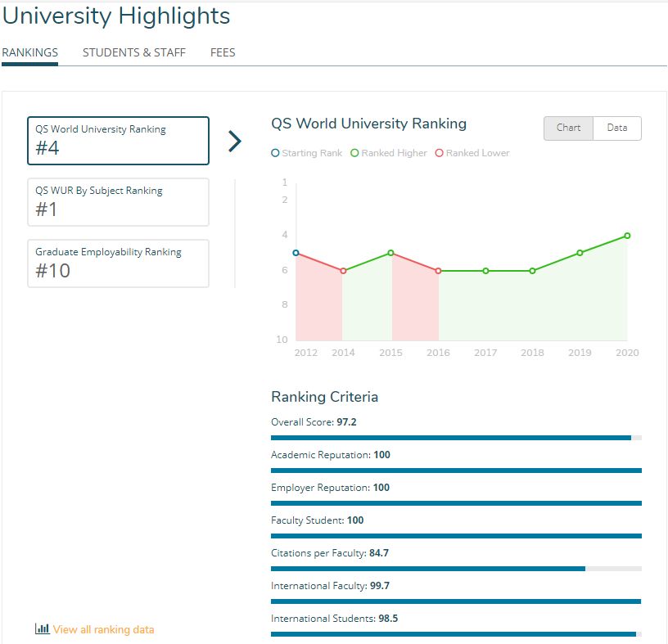Click the Citations per Faculty progress bar
Screen dimensions: 668x644
click(x=456, y=568)
